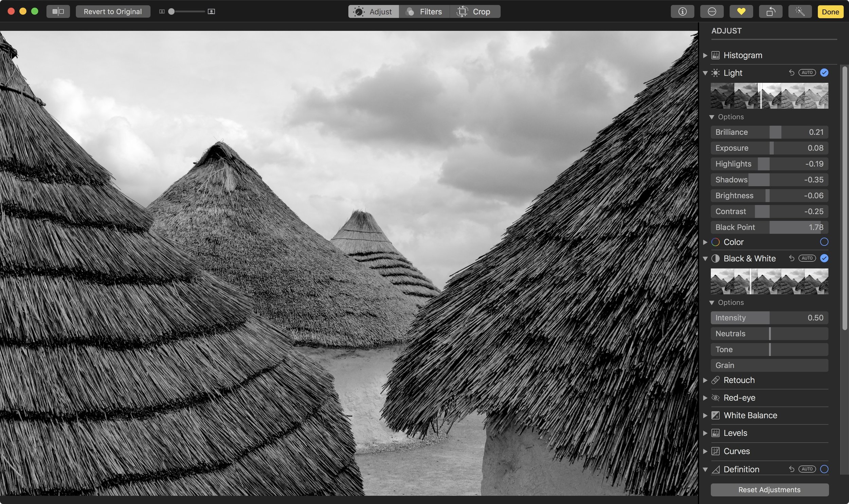This screenshot has height=504, width=849.
Task: Collapse the Black & White Options disclosure
Action: [711, 303]
